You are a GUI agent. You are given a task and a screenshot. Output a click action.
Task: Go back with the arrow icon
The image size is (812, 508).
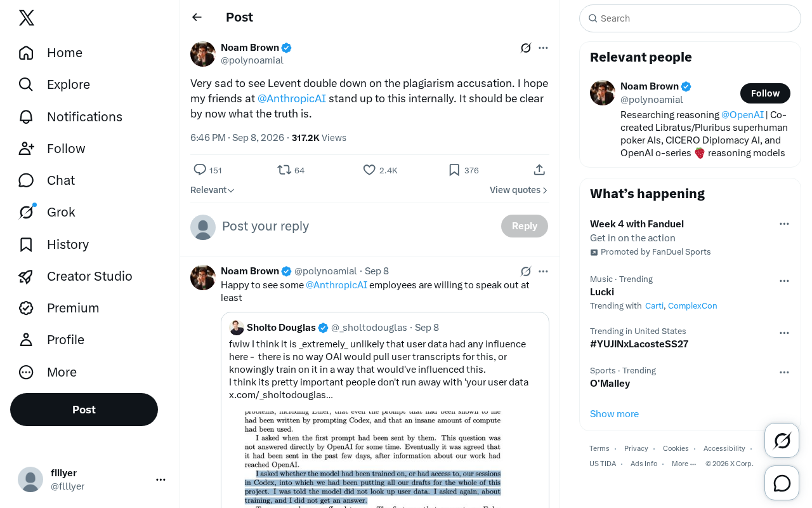click(197, 17)
